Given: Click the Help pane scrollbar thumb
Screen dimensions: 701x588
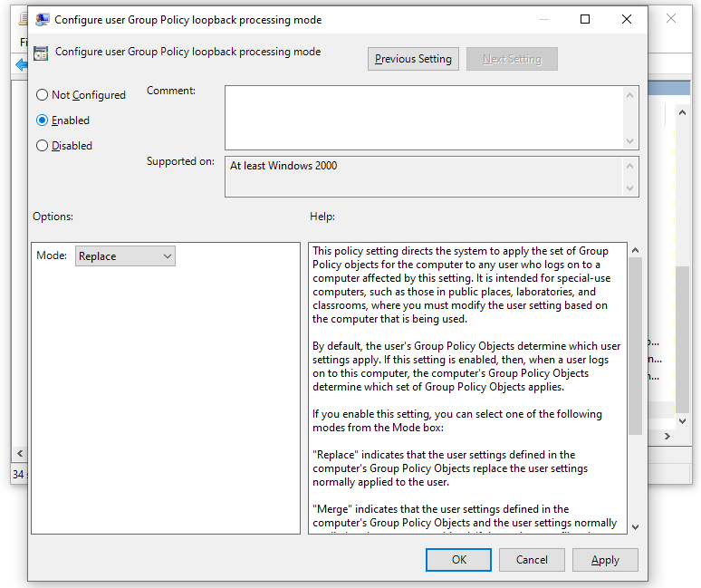Looking at the screenshot, I should point(635,346).
